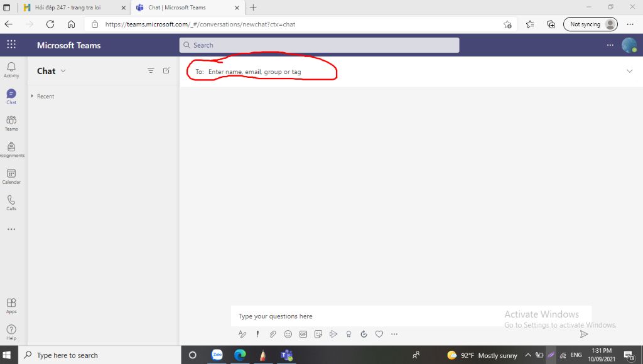Open Microsoft Edge from the taskbar

point(240,355)
